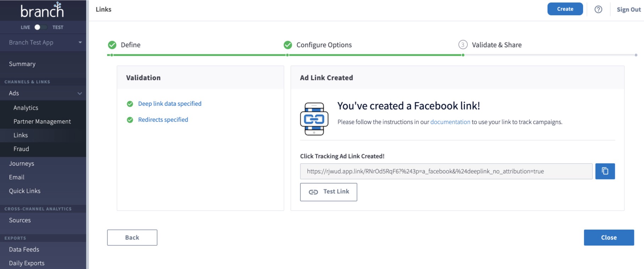Viewport: 644px width, 269px height.
Task: Click the Ad Link Created header
Action: pyautogui.click(x=326, y=78)
